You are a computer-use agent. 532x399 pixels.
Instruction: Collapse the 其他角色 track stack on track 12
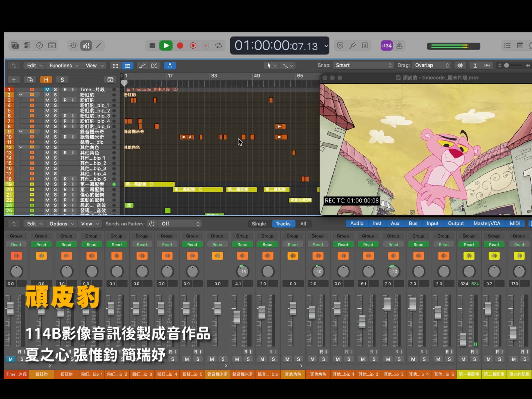[21, 147]
